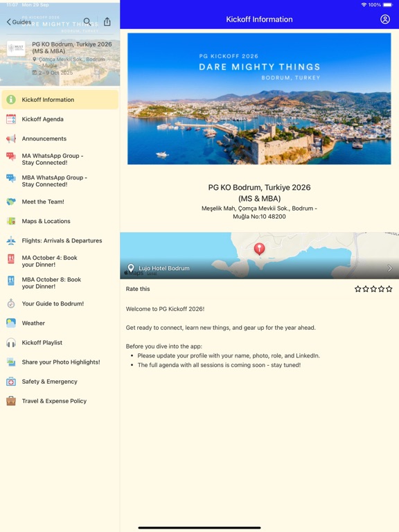Open Maps & Locations label
Image resolution: width=399 pixels, height=532 pixels.
pyautogui.click(x=46, y=221)
